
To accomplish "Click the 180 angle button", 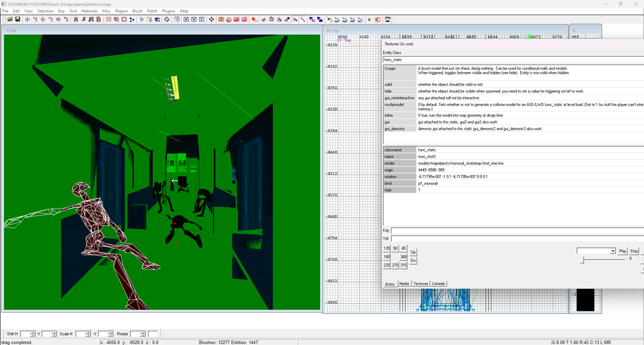I will 387,257.
